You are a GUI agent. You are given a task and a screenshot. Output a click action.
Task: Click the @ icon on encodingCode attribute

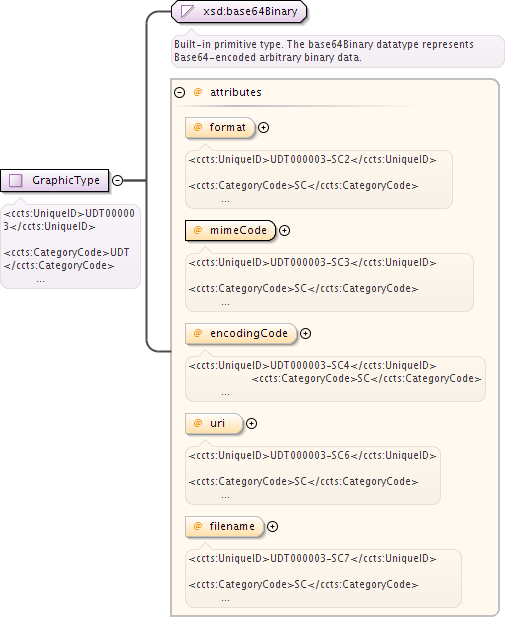[x=198, y=333]
